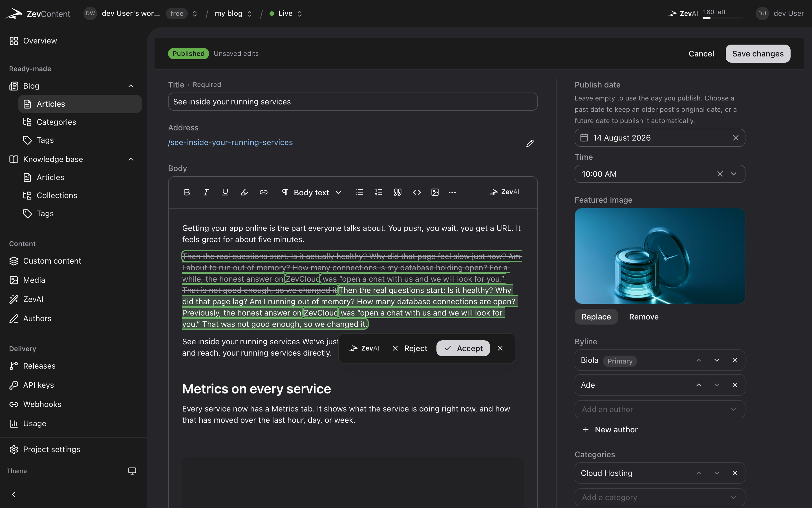Remove Cloud Hosting category
This screenshot has width=812, height=508.
click(x=734, y=473)
